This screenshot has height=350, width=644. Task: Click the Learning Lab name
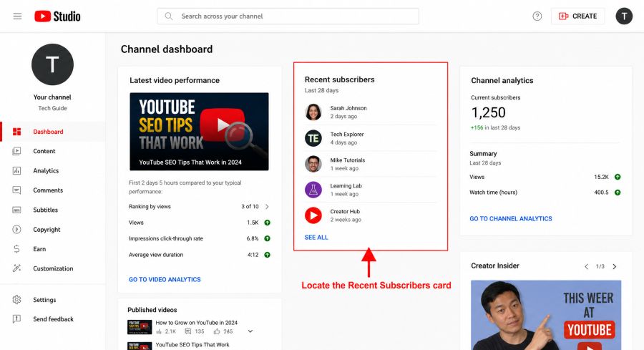346,185
